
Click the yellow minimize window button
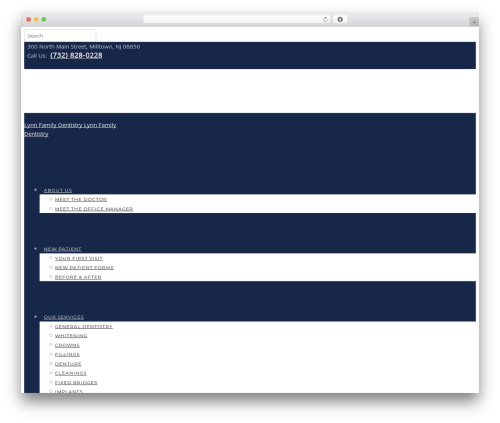tap(36, 19)
